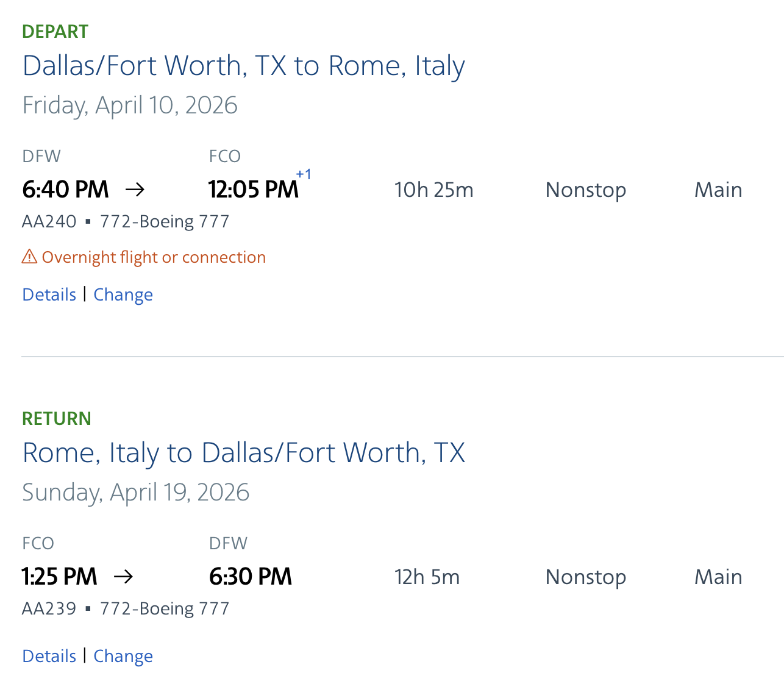784x684 pixels.
Task: Click the Friday, April 10, 2026 date
Action: pos(130,105)
